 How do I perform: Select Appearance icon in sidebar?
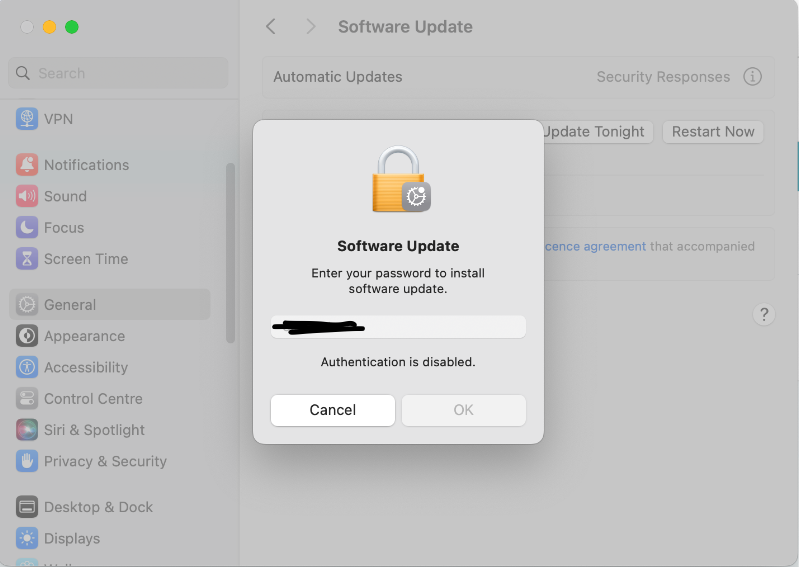pos(27,336)
